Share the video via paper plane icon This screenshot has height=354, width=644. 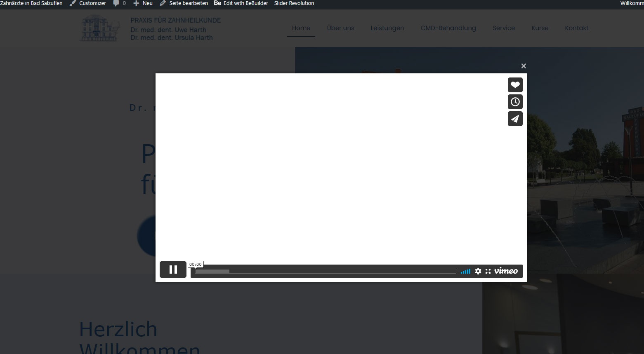[515, 119]
